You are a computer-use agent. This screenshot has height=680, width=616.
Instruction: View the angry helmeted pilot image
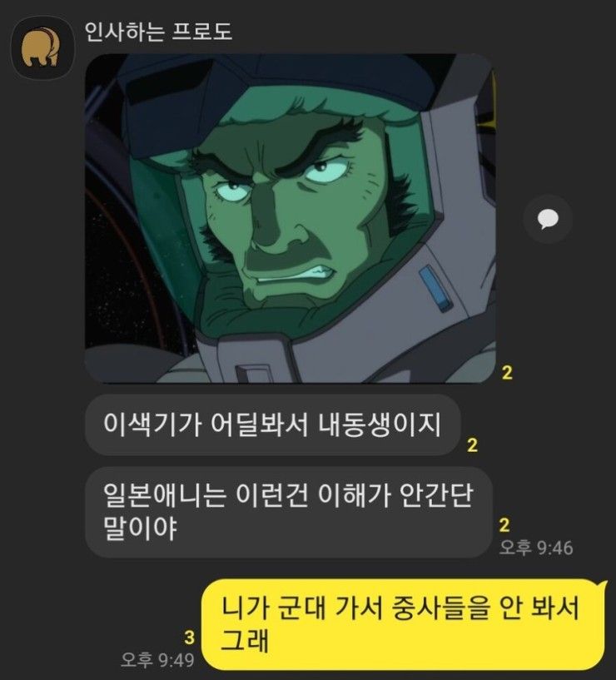pos(291,218)
